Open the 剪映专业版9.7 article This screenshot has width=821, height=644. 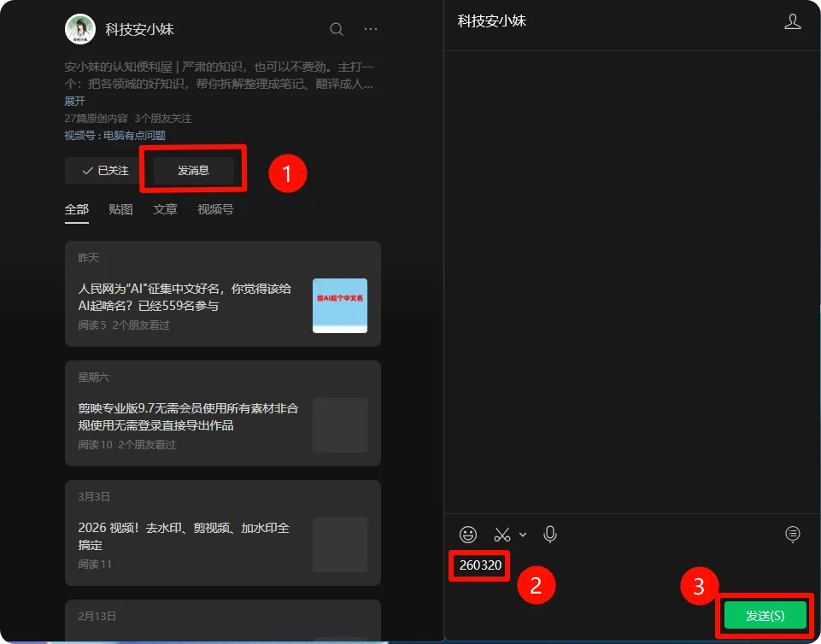point(222,413)
